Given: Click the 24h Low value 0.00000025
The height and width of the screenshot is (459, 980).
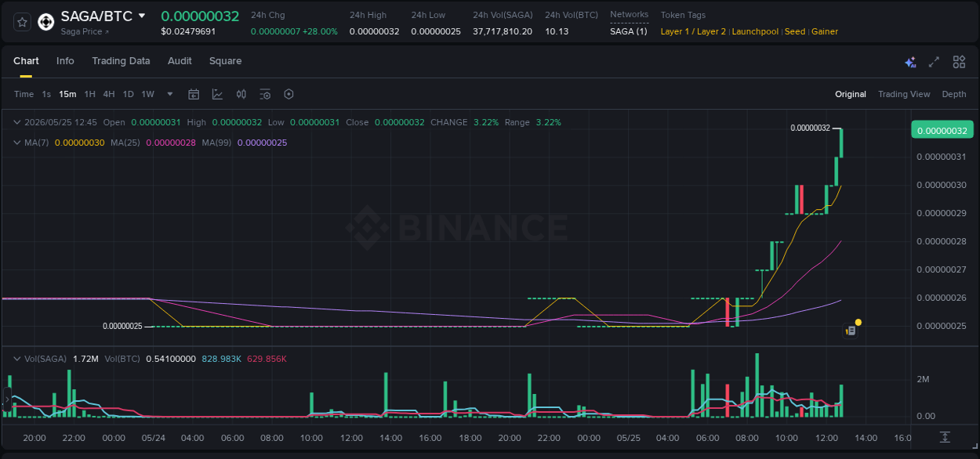Looking at the screenshot, I should click(x=436, y=31).
